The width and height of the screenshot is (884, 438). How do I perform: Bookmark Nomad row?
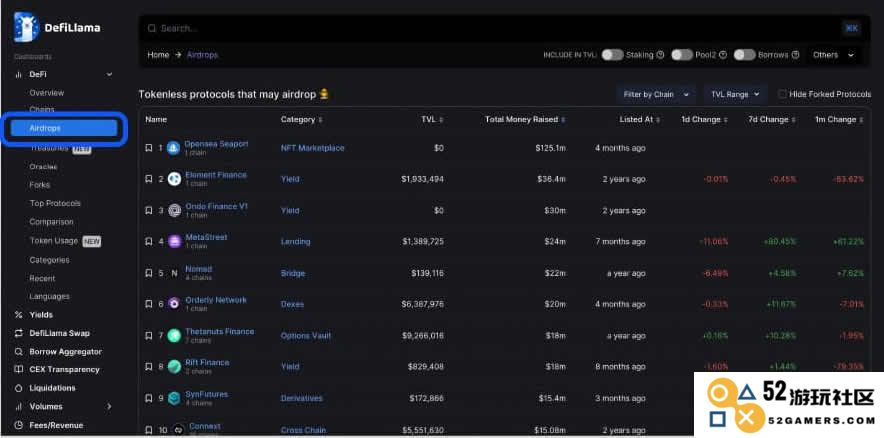click(x=148, y=273)
